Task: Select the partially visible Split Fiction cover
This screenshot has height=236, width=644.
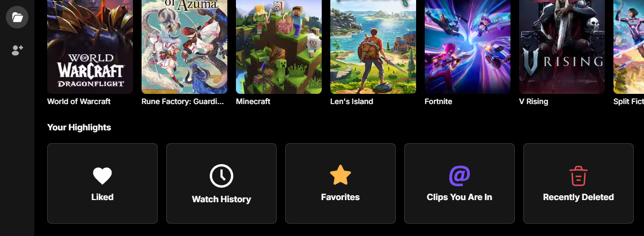Action: (x=628, y=47)
